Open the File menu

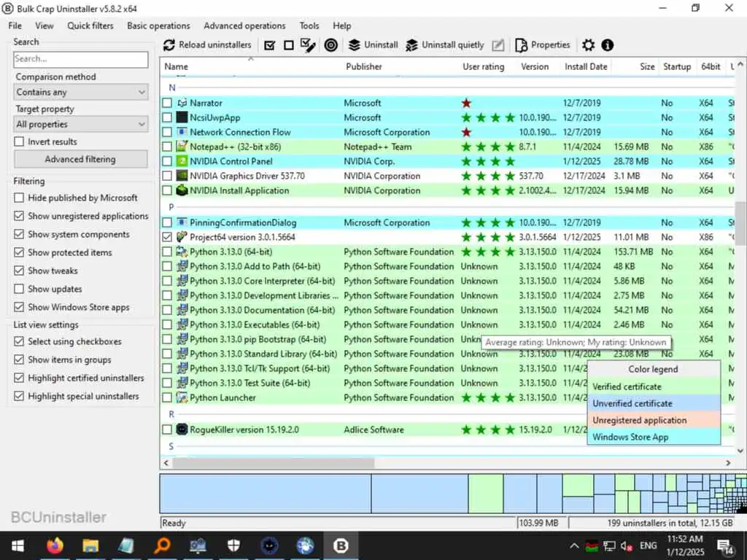(15, 26)
